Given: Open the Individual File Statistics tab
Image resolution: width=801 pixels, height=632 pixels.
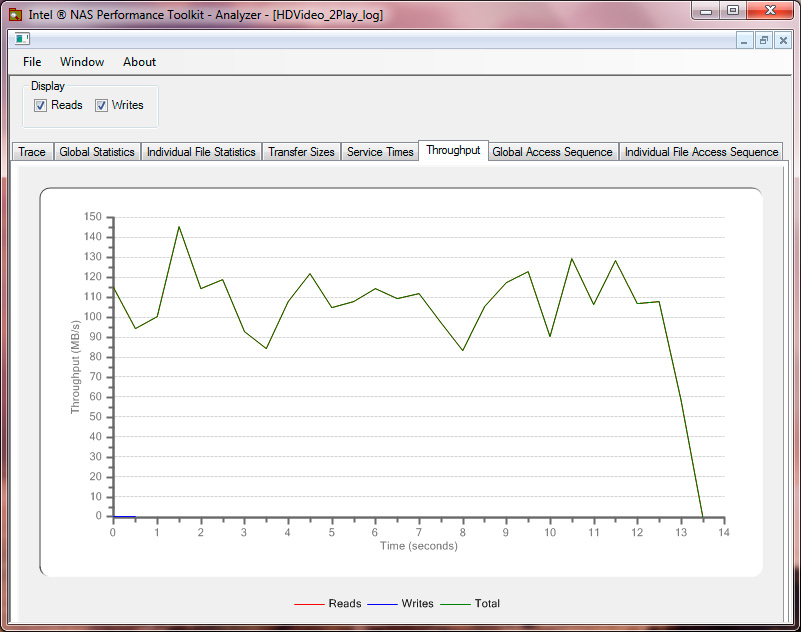Looking at the screenshot, I should coord(201,152).
